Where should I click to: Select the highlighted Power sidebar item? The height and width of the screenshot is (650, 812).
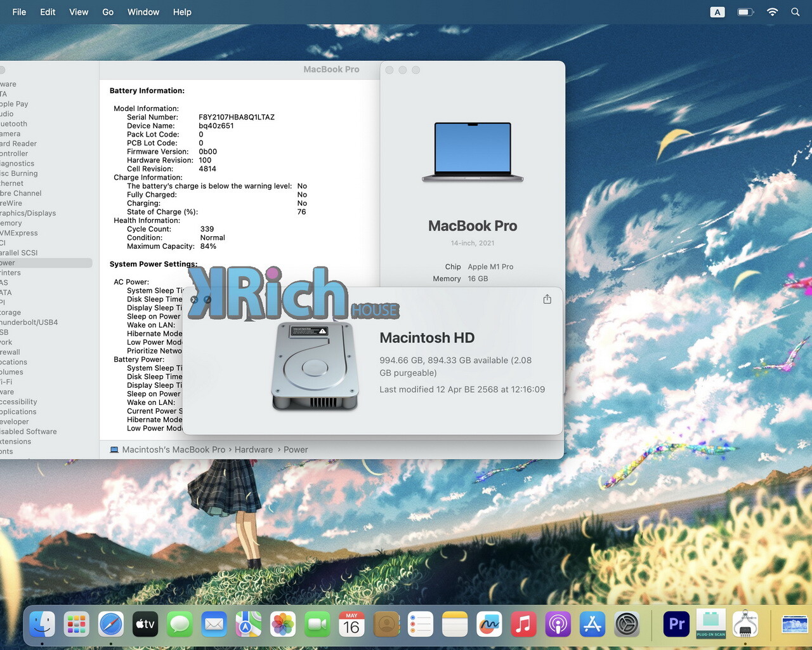(46, 263)
